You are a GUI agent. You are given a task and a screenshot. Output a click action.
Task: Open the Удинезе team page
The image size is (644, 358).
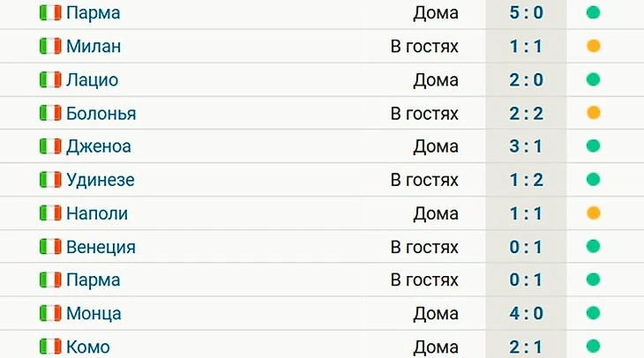click(x=100, y=180)
